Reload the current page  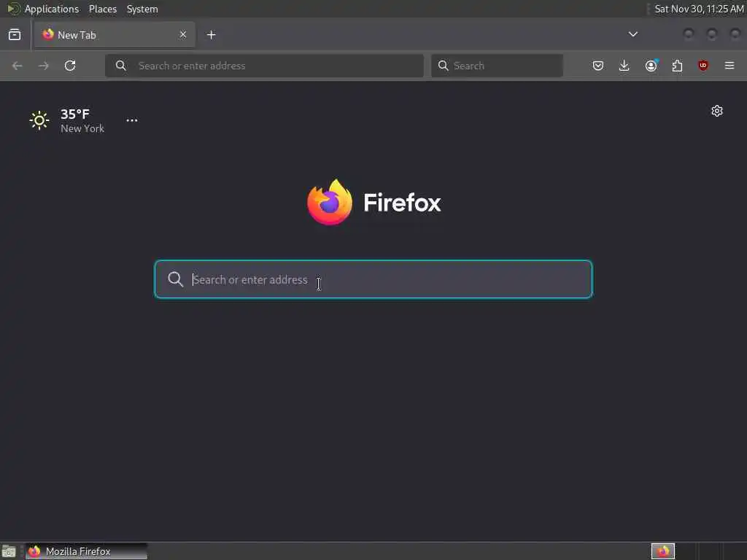(70, 66)
